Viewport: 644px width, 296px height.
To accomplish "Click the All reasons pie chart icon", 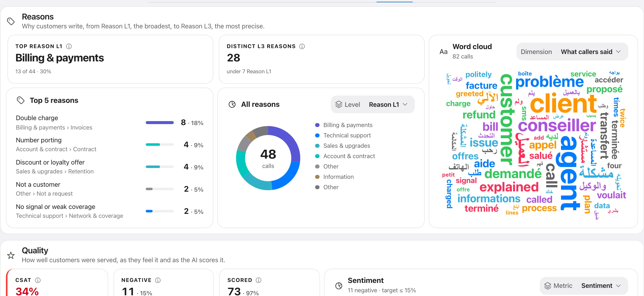I will tap(232, 104).
